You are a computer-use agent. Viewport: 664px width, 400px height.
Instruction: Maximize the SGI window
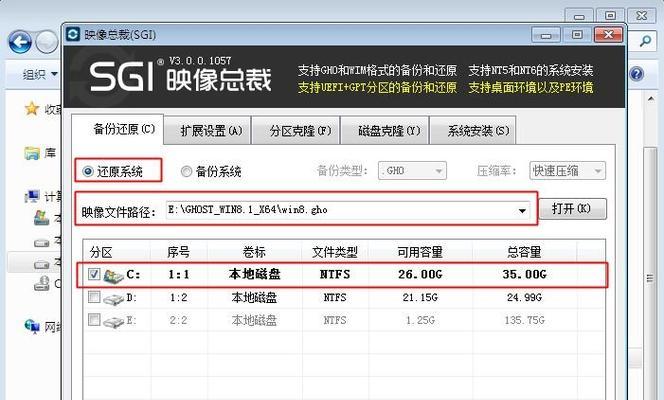coord(577,35)
